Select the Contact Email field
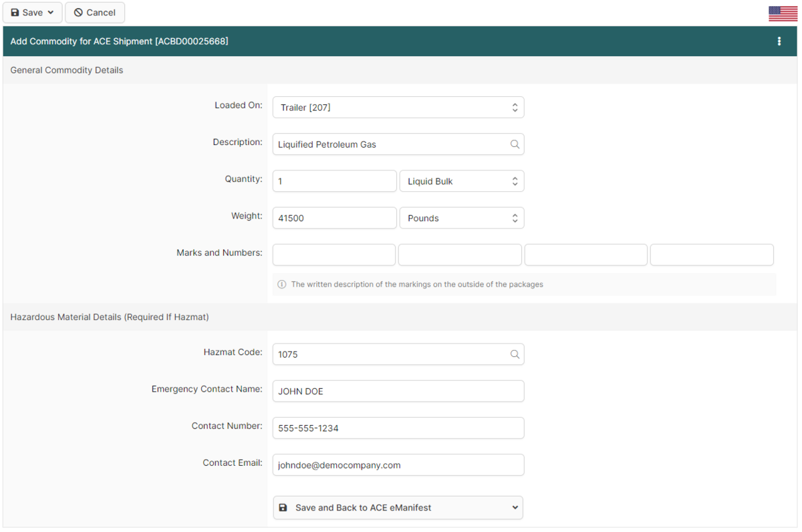 point(398,464)
